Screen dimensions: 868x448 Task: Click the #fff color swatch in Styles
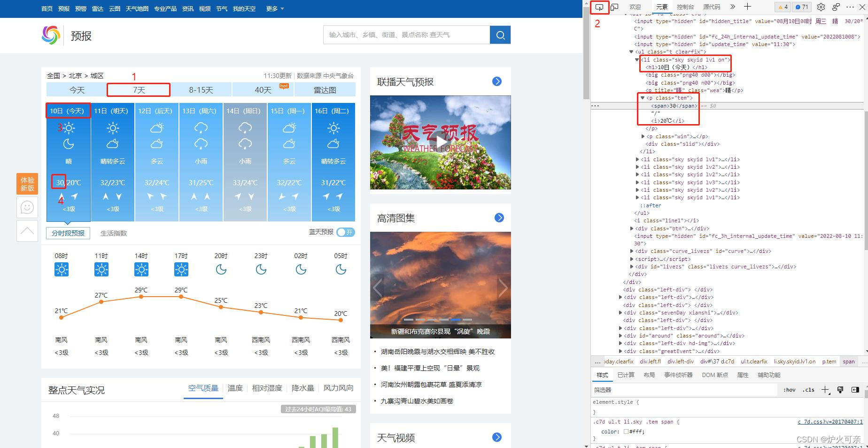[626, 432]
